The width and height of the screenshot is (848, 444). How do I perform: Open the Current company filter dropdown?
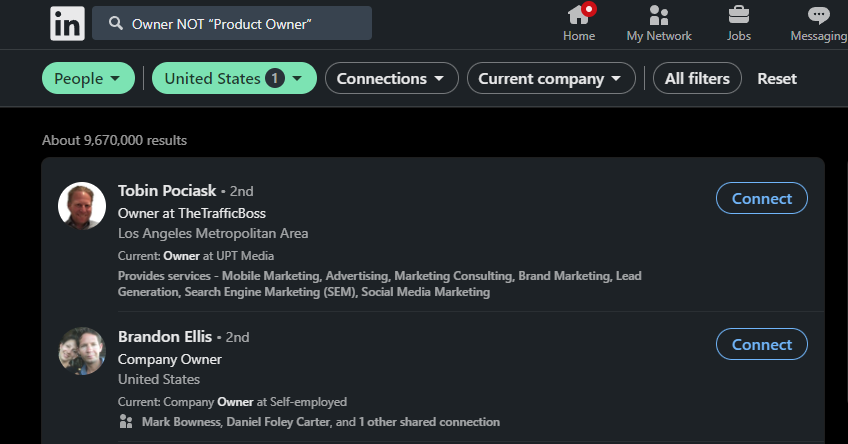551,78
